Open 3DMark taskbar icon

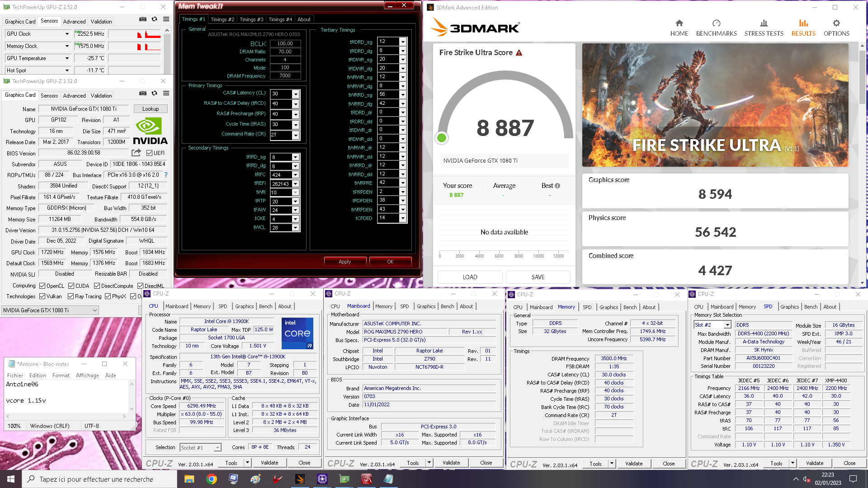[300, 479]
